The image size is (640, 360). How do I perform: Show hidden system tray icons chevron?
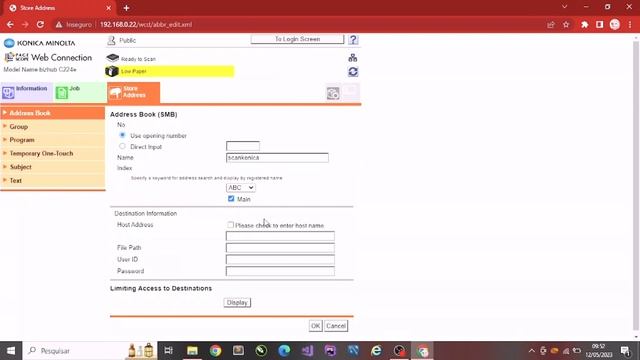coord(531,351)
